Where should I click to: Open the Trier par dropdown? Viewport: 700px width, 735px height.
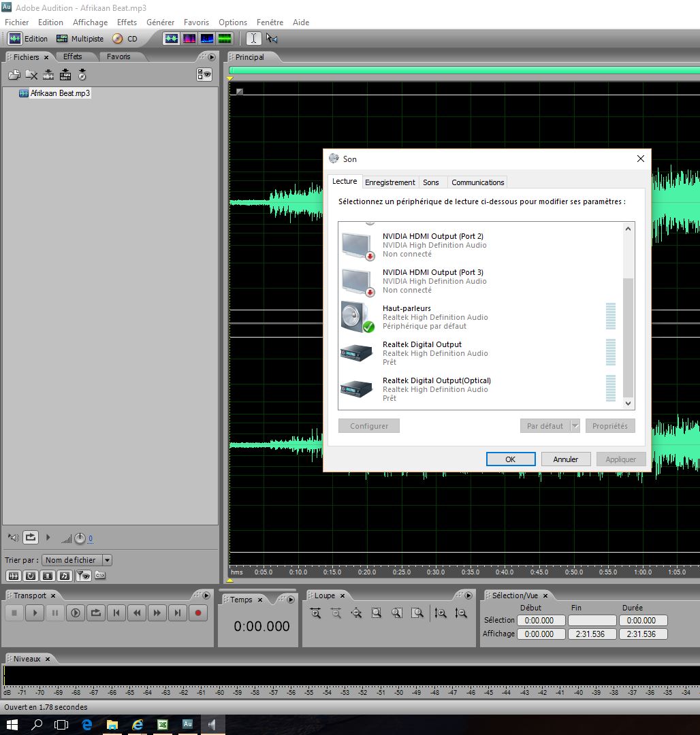(77, 560)
